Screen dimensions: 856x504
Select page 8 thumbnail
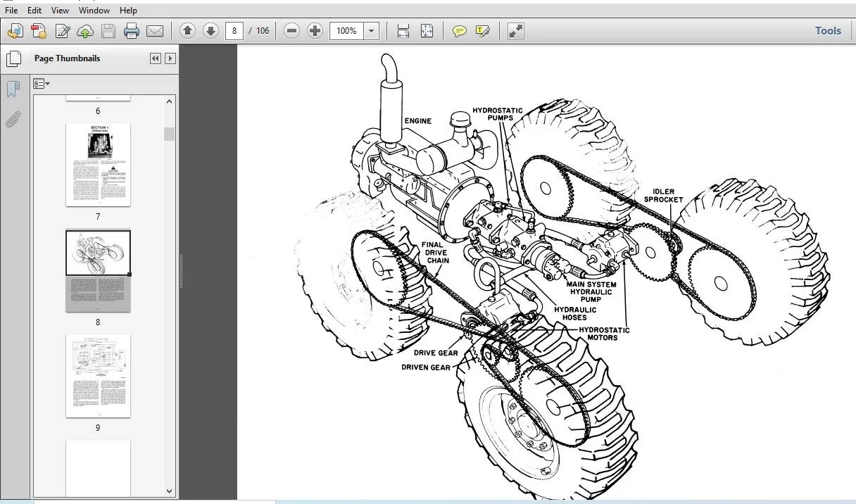pyautogui.click(x=98, y=271)
